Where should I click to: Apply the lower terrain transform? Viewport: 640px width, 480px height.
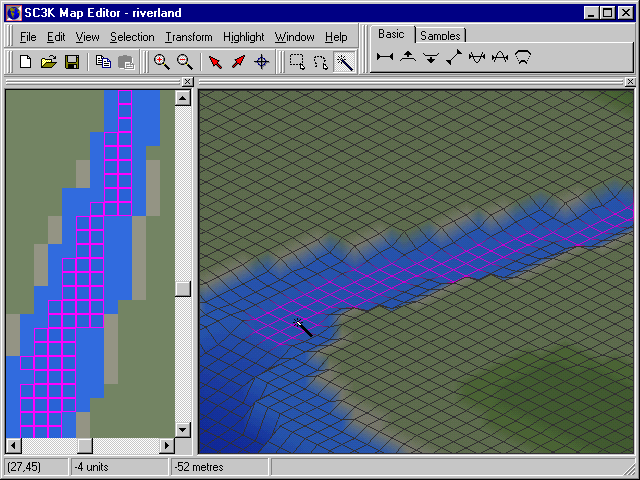pyautogui.click(x=431, y=58)
